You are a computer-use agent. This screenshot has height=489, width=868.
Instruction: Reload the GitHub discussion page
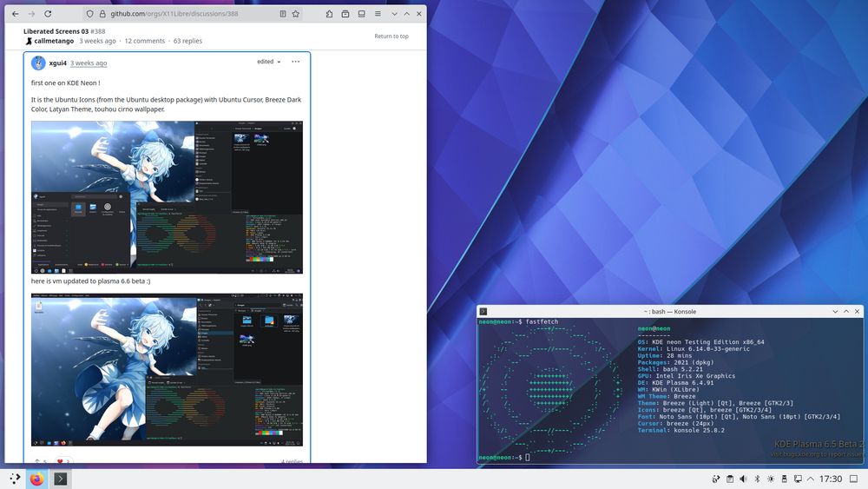pyautogui.click(x=48, y=14)
